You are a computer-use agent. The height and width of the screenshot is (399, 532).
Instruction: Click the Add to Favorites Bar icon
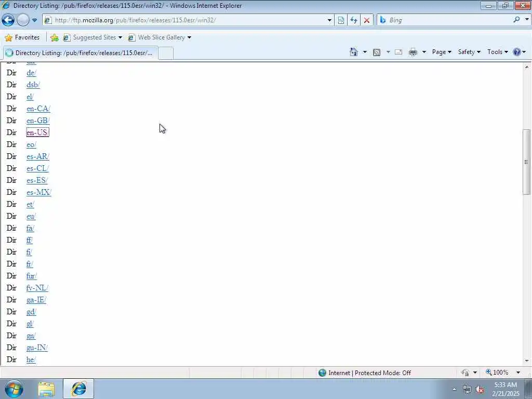[x=54, y=37]
